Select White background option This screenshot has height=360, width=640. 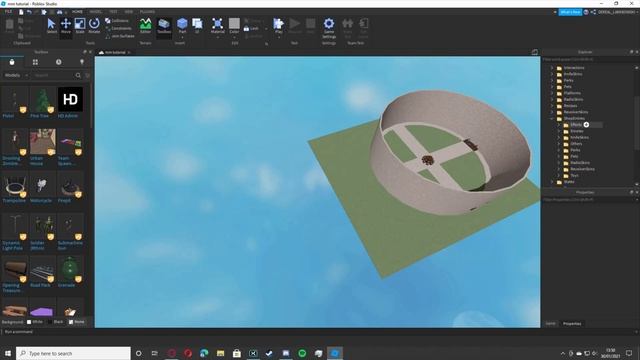click(x=35, y=322)
